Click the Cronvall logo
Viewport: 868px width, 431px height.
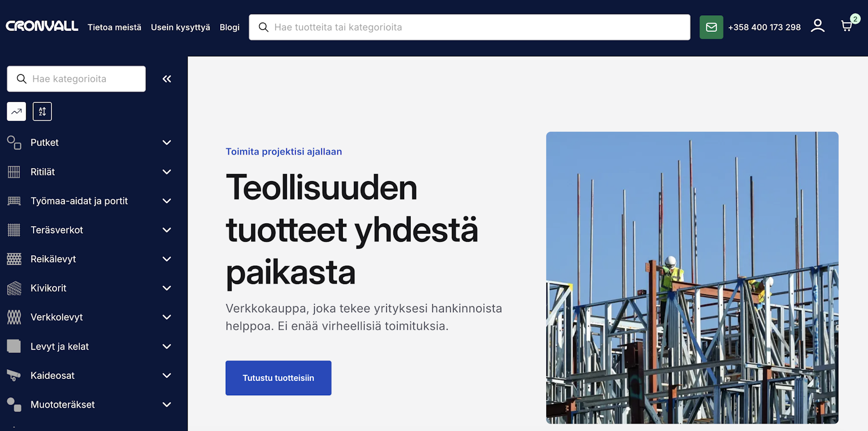click(x=42, y=27)
